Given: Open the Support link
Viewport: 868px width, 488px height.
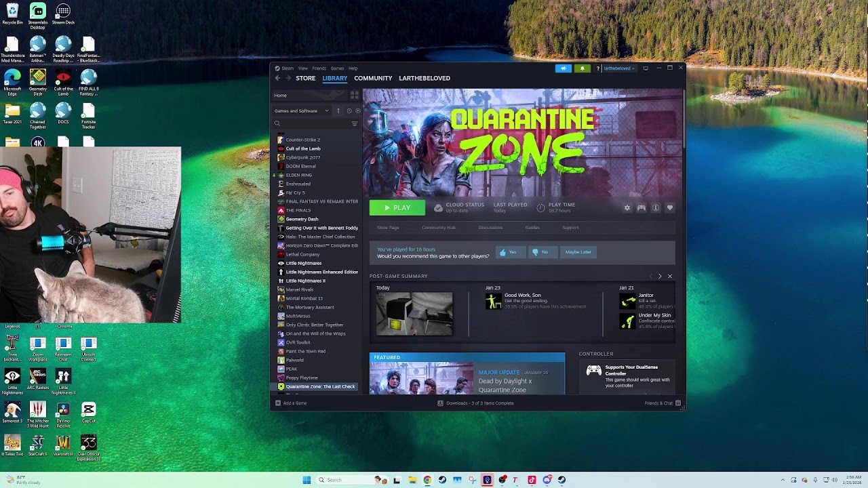Looking at the screenshot, I should point(570,228).
